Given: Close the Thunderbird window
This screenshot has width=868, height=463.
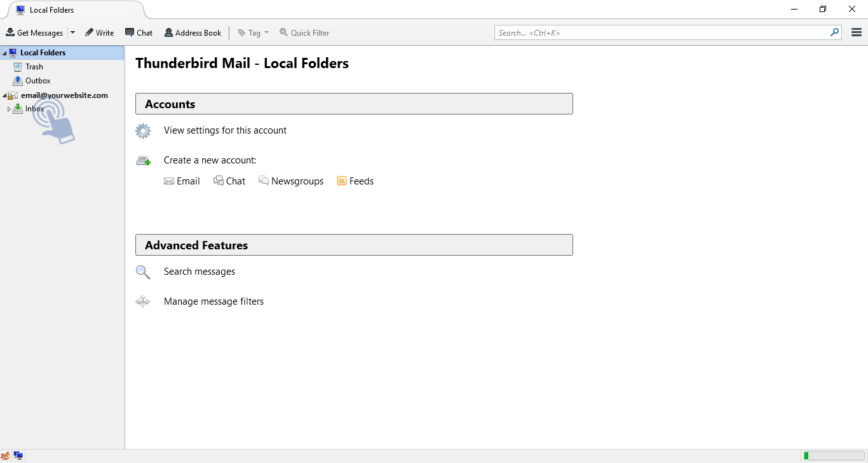Looking at the screenshot, I should (852, 10).
